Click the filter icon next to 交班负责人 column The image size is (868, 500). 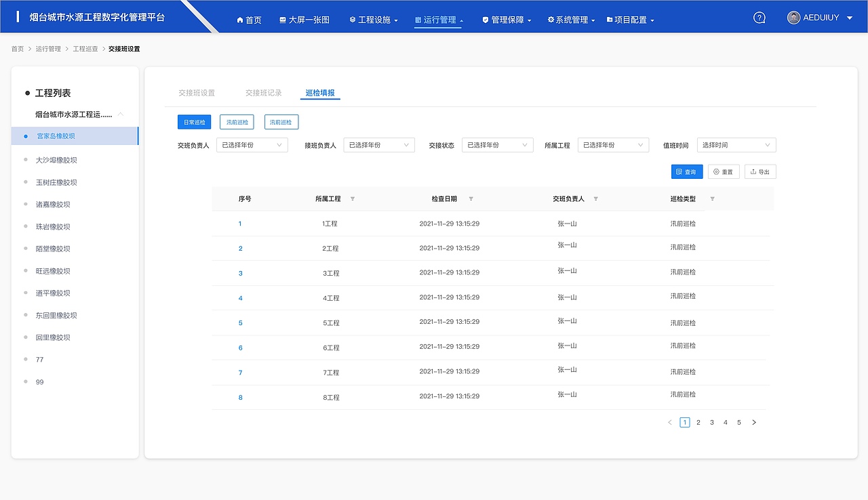pyautogui.click(x=595, y=199)
